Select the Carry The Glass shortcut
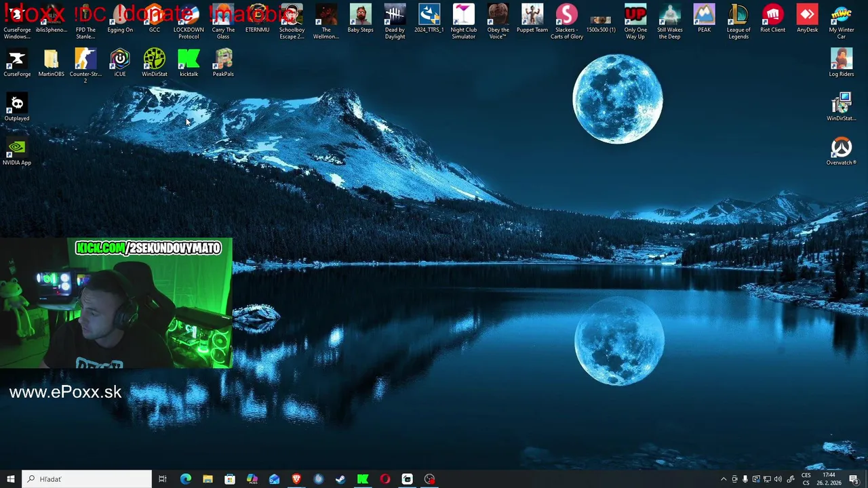868x488 pixels. 223,21
